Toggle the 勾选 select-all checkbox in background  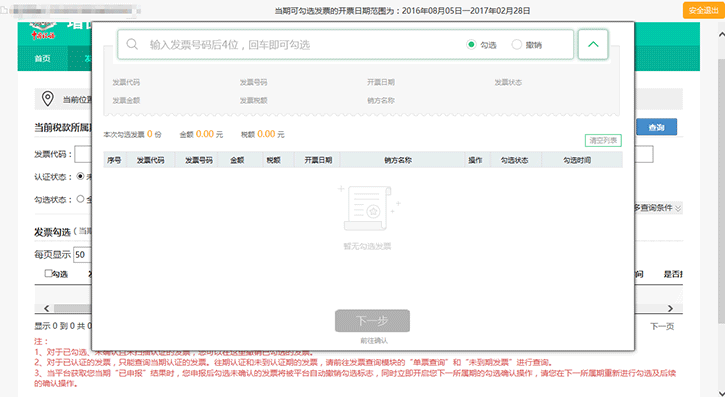tap(48, 273)
